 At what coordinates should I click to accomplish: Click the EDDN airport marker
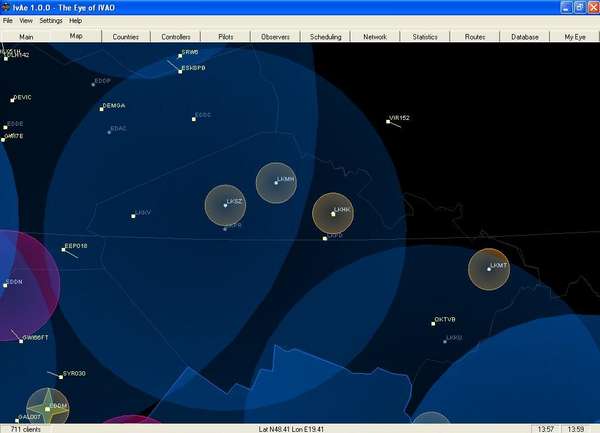click(x=5, y=285)
